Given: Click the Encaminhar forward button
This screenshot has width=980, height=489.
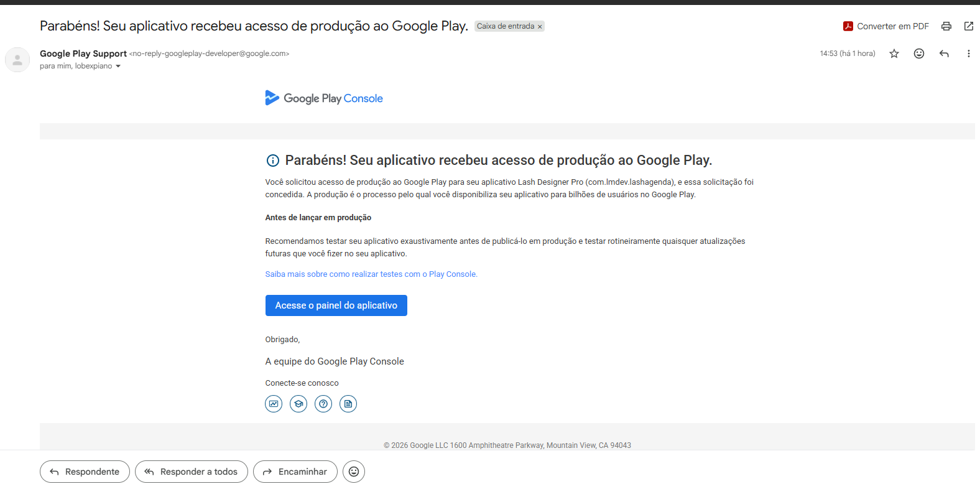Looking at the screenshot, I should tap(295, 472).
